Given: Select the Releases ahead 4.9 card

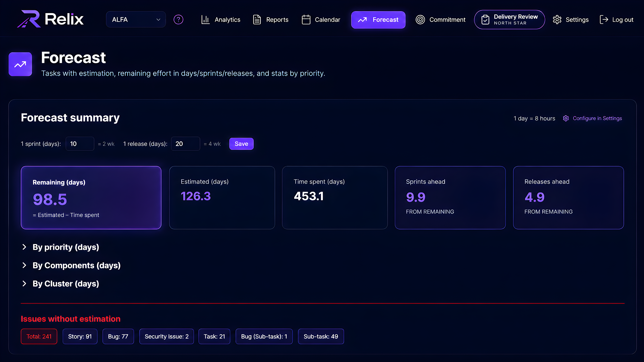Looking at the screenshot, I should click(x=569, y=198).
